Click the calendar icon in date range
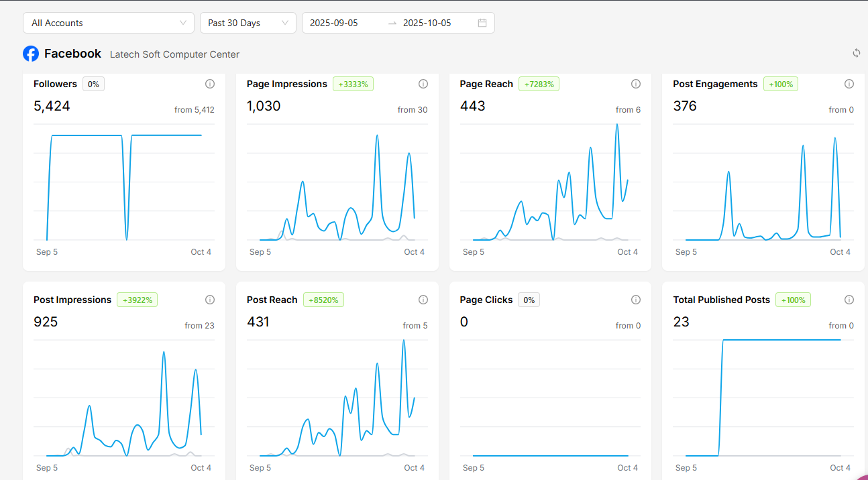The image size is (868, 480). tap(482, 23)
